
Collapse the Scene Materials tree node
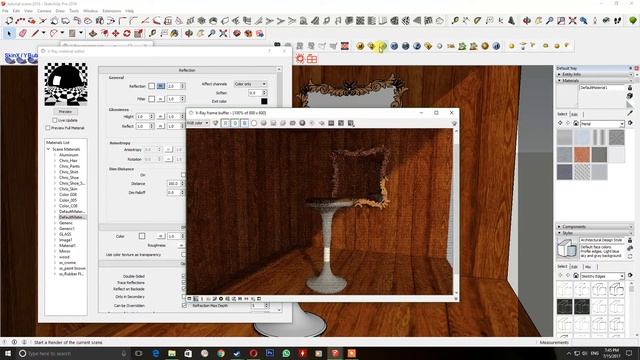[49, 149]
